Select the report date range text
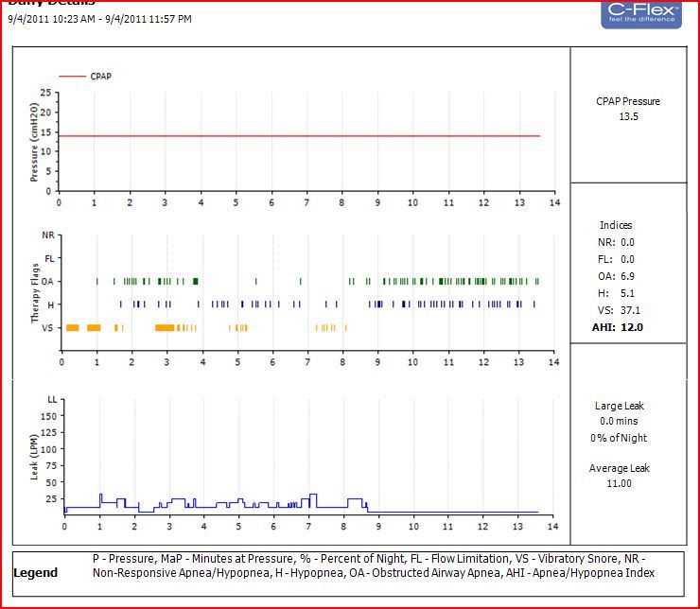 pyautogui.click(x=99, y=19)
